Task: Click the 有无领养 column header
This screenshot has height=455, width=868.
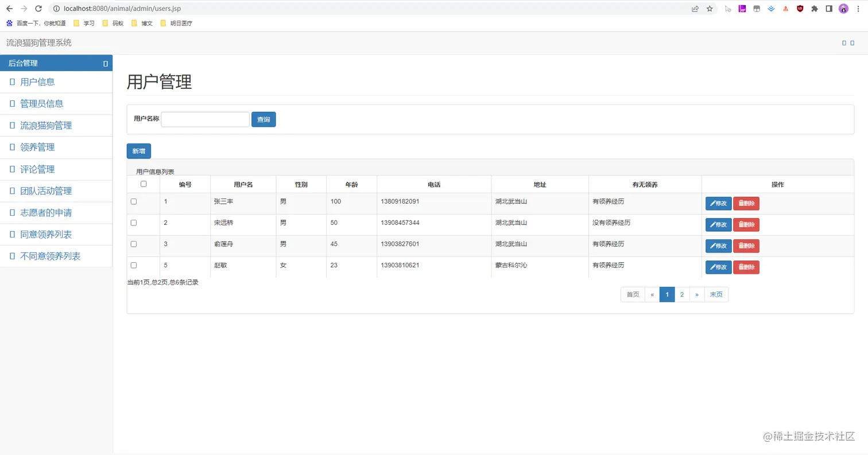Action: (645, 185)
